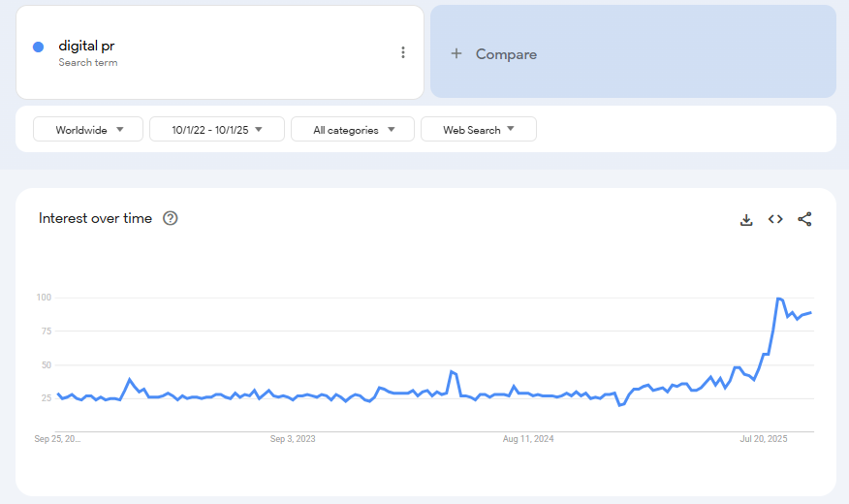Viewport: 849px width, 504px height.
Task: Open help for Interest over time
Action: pyautogui.click(x=171, y=218)
